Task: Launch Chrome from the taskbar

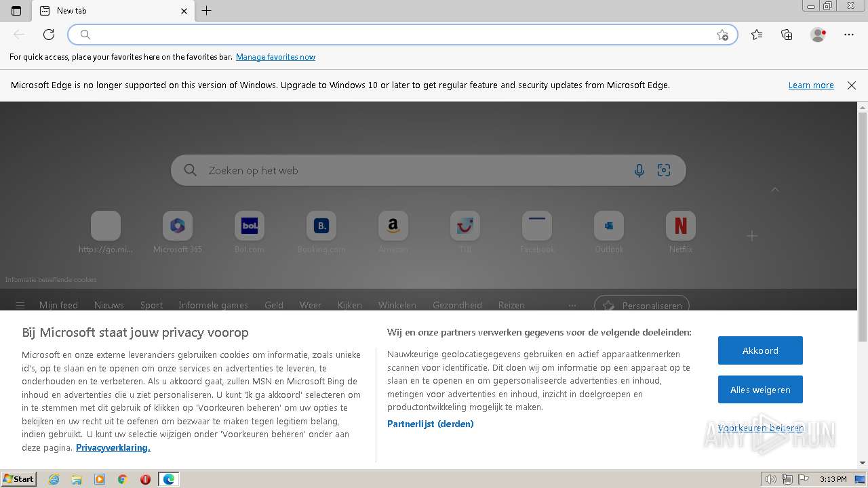Action: point(123,479)
